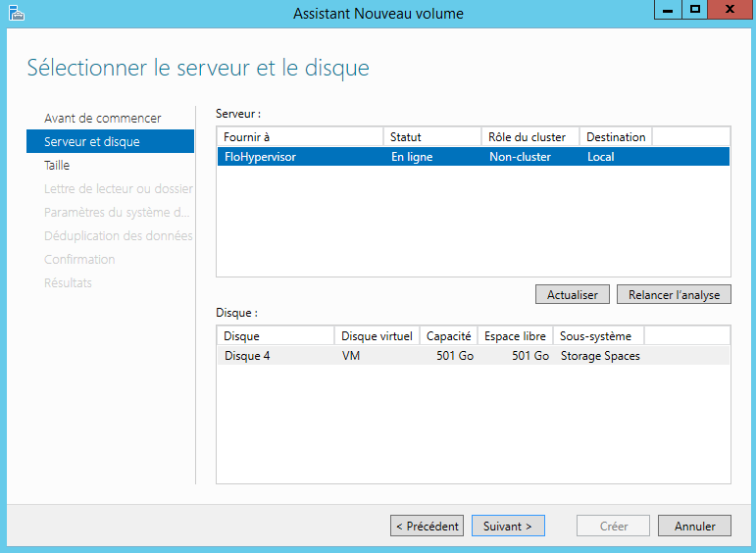Sort disks by Sous-système column

[598, 336]
